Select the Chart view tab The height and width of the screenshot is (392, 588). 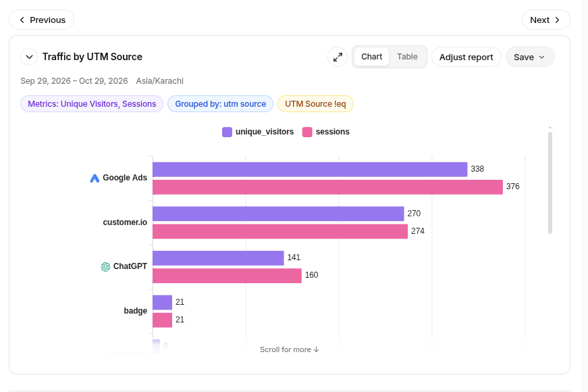(x=371, y=57)
